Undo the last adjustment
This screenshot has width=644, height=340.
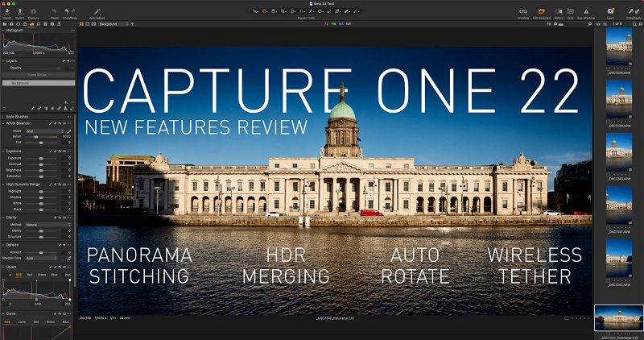[67, 11]
